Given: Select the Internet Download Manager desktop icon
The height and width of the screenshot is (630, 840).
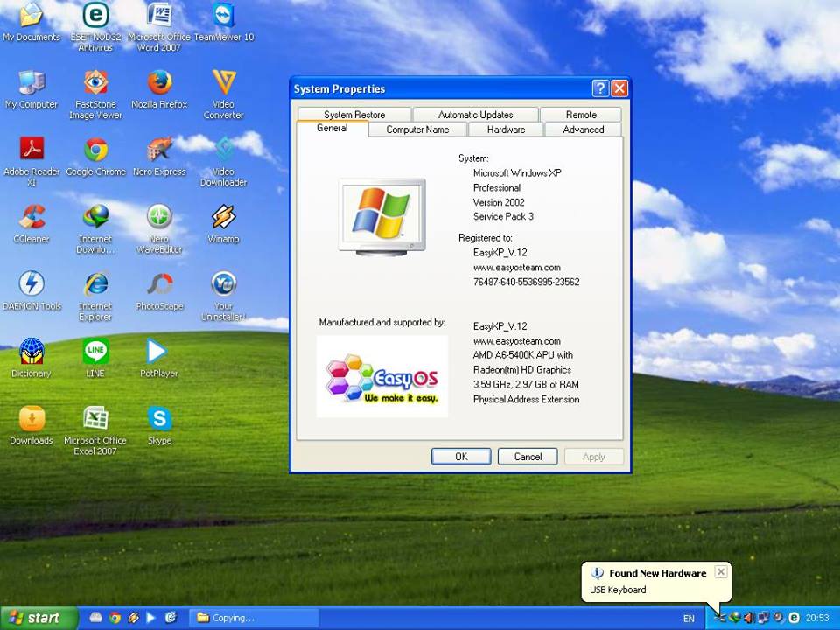Looking at the screenshot, I should [x=95, y=228].
